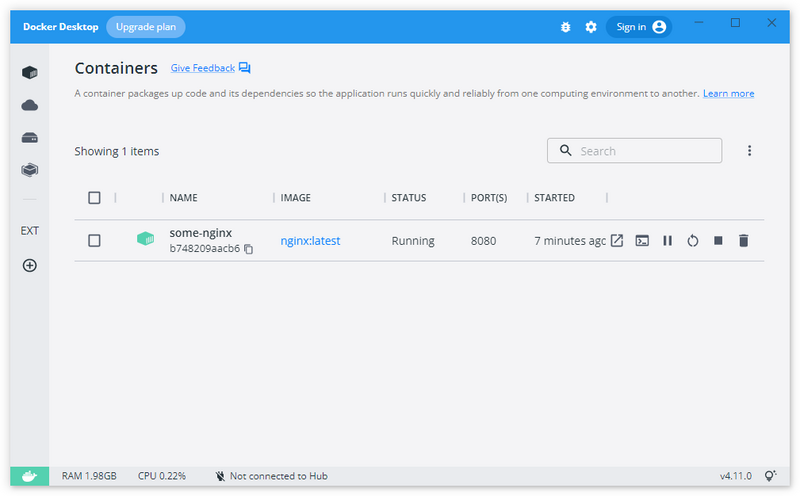
Task: Click the feedback chat bubble icon
Action: [x=244, y=68]
